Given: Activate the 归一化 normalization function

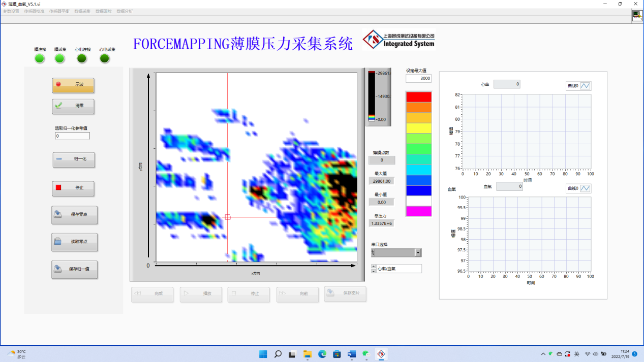Looking at the screenshot, I should [x=74, y=160].
